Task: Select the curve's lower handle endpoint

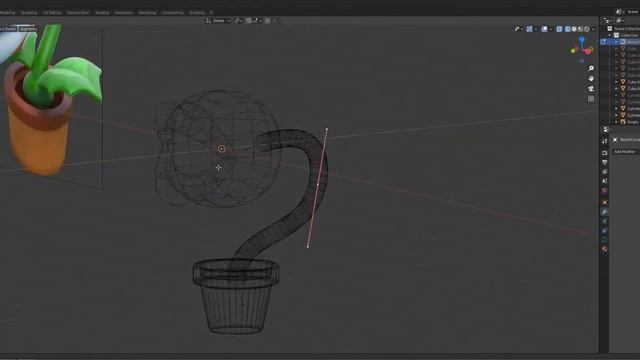Action: tap(308, 246)
